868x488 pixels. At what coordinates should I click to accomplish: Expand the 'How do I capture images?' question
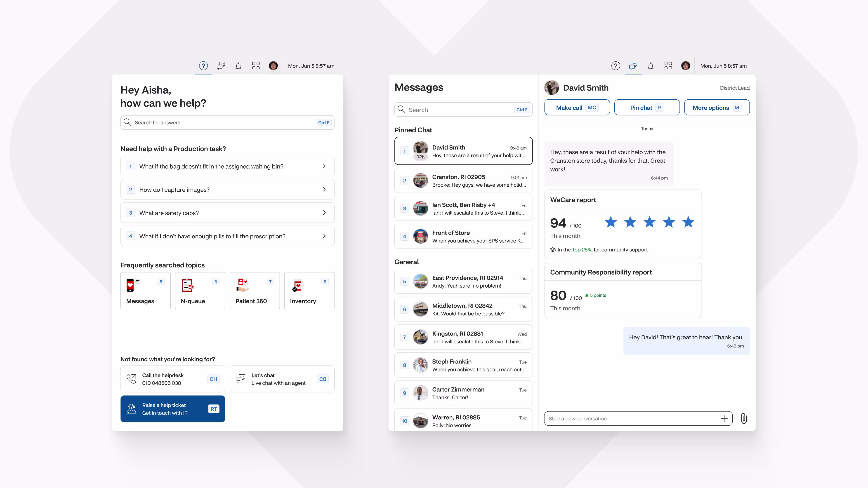[x=227, y=189]
